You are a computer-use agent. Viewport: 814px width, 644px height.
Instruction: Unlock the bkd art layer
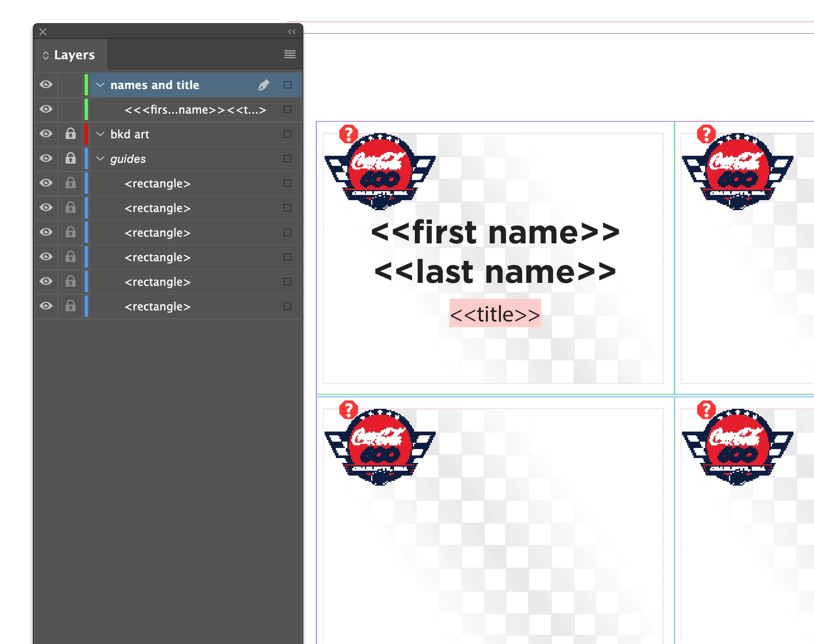pyautogui.click(x=70, y=134)
